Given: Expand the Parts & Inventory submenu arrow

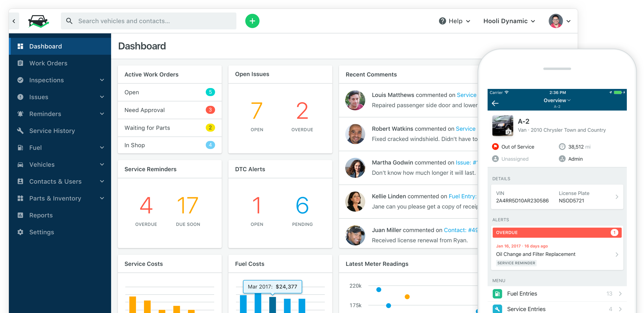Looking at the screenshot, I should pyautogui.click(x=102, y=198).
